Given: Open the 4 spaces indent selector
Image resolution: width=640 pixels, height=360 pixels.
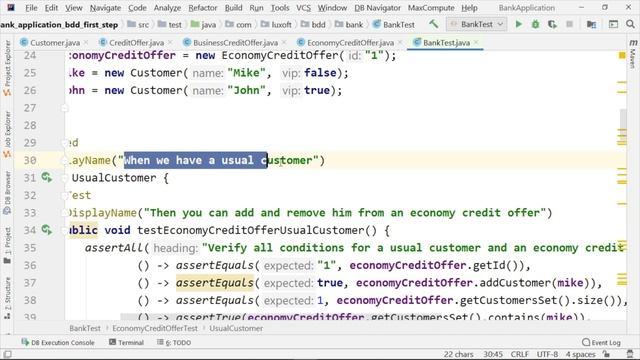Looking at the screenshot, I should pyautogui.click(x=580, y=354).
